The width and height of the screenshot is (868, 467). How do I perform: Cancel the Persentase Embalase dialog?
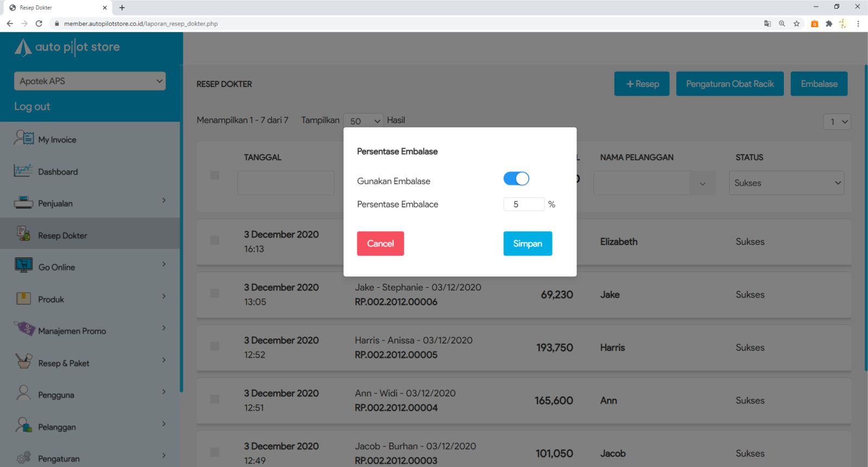[380, 243]
